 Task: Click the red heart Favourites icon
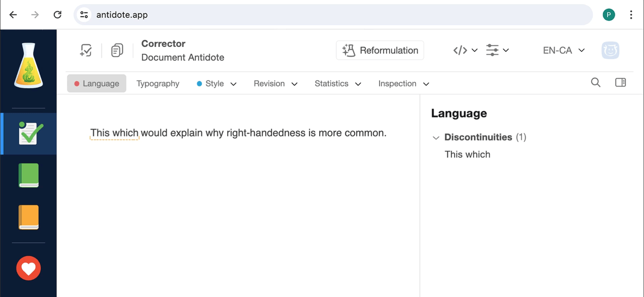(x=29, y=268)
